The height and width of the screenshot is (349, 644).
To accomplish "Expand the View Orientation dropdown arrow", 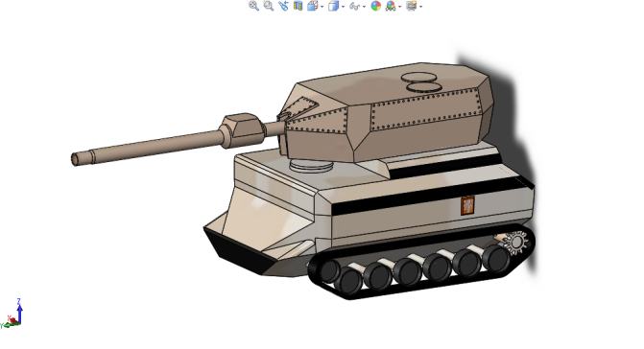I will click(322, 7).
